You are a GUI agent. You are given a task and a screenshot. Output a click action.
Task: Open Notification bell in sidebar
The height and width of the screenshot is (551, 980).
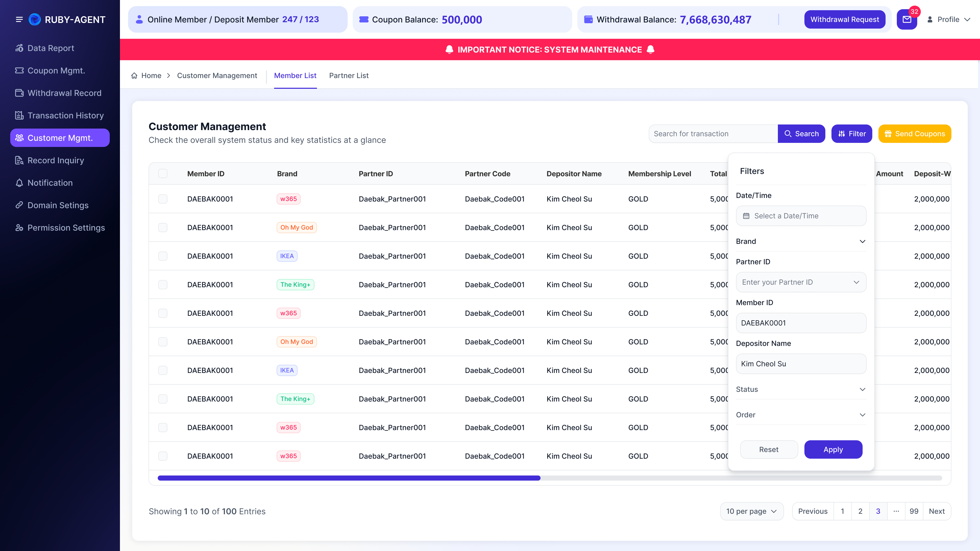(x=19, y=183)
